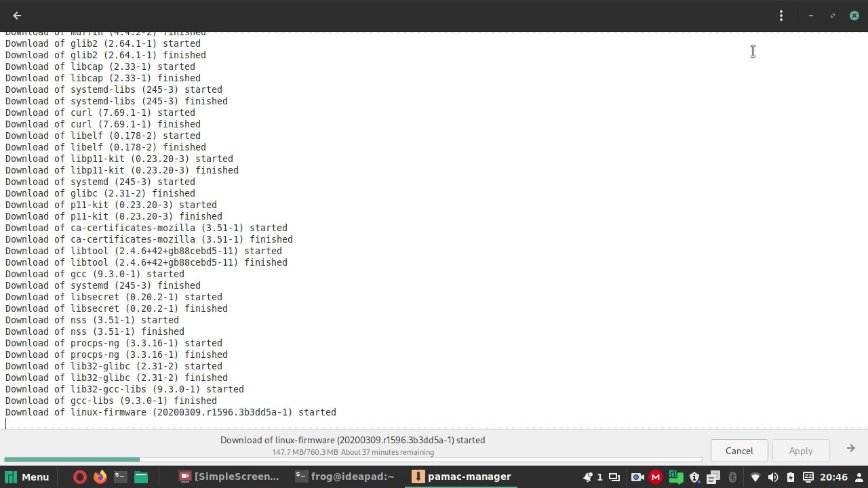Click the 'ca-certificates-mozilla (3.51-1) started' line
Viewport: 868px width, 488px height.
(146, 228)
